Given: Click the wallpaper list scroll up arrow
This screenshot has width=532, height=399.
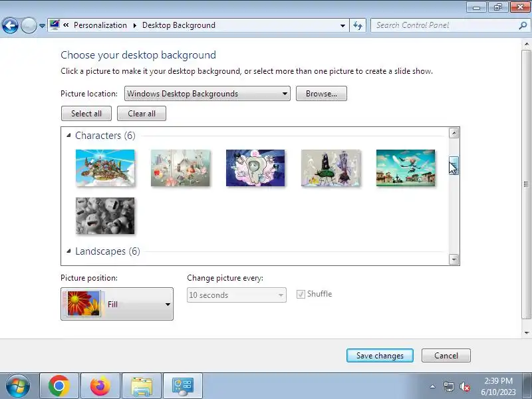Looking at the screenshot, I should pos(454,133).
